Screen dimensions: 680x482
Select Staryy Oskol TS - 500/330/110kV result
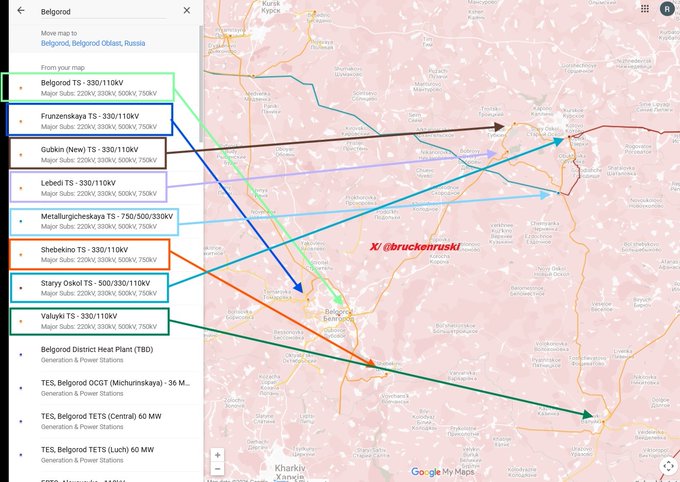[x=104, y=288]
